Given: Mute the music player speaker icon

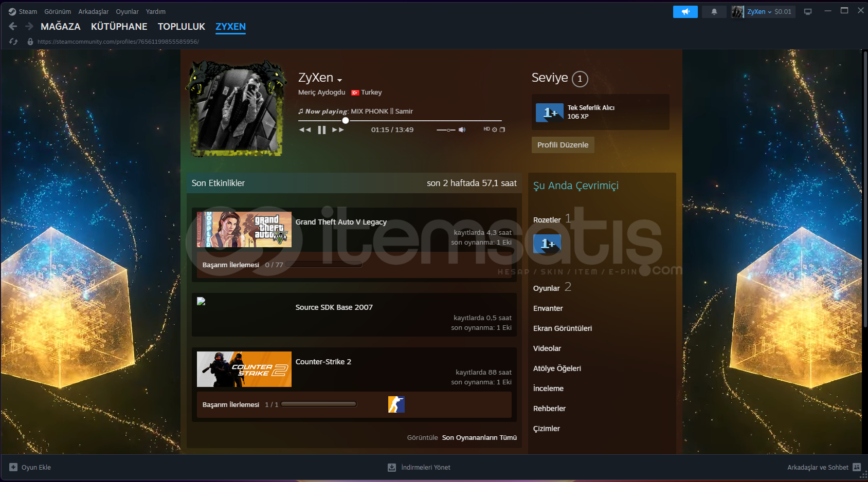Looking at the screenshot, I should pos(462,129).
